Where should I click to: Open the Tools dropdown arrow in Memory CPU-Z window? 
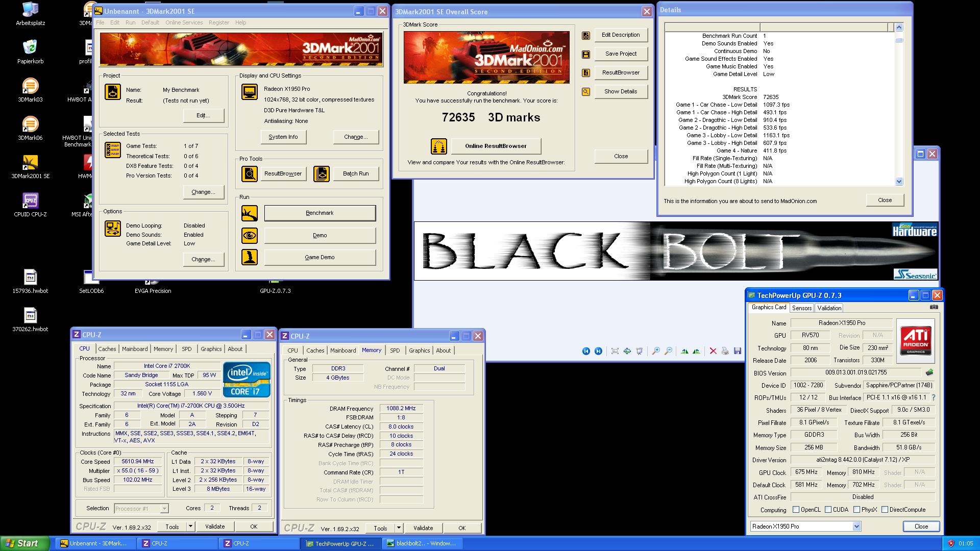pos(399,528)
